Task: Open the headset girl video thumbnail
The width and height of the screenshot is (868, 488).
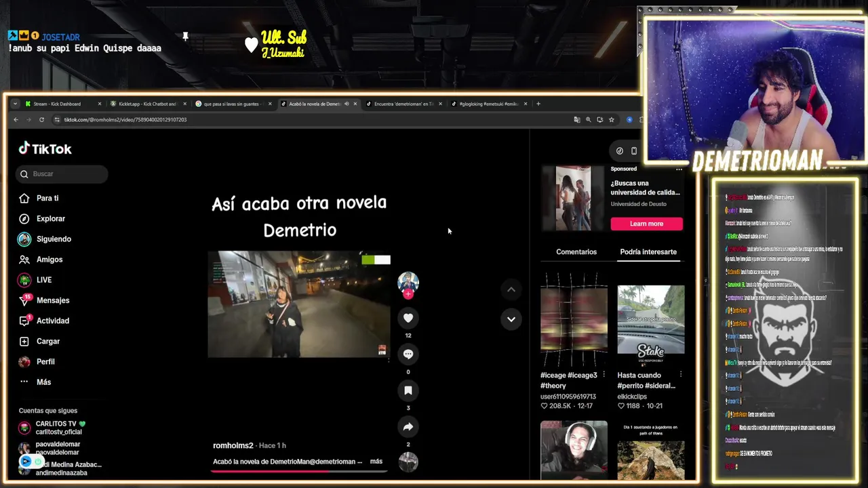Action: (574, 450)
